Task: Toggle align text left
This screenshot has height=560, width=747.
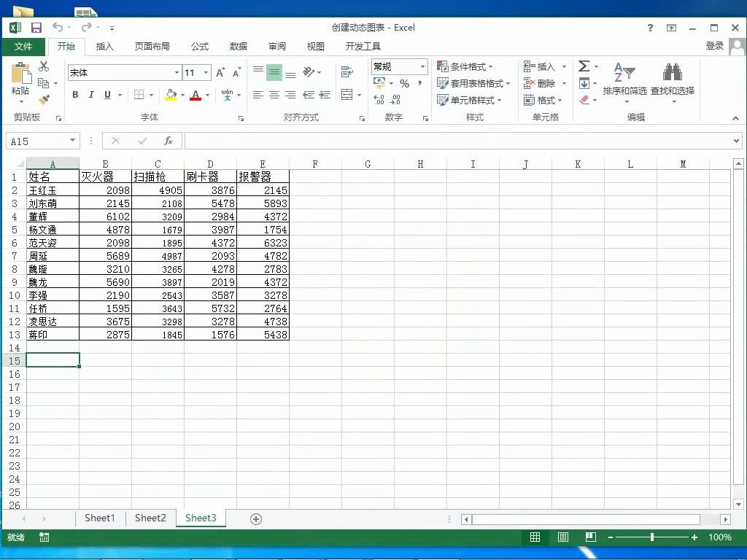Action: (x=258, y=95)
